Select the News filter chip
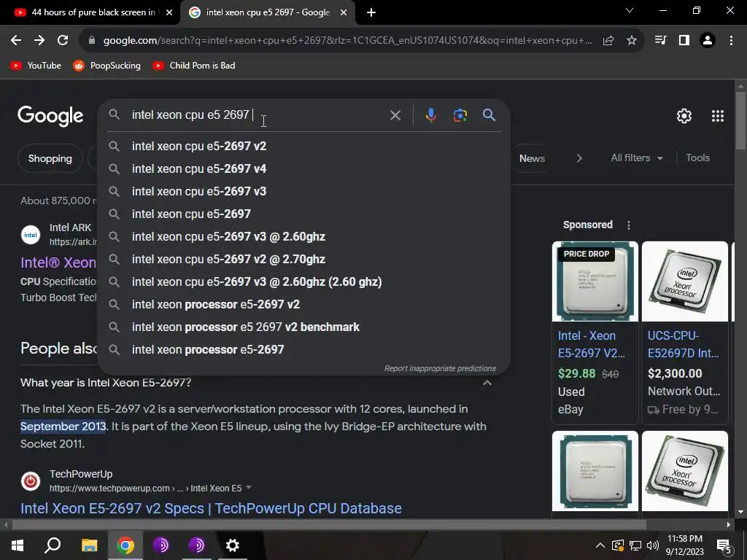Viewport: 747px width, 560px height. pos(532,158)
